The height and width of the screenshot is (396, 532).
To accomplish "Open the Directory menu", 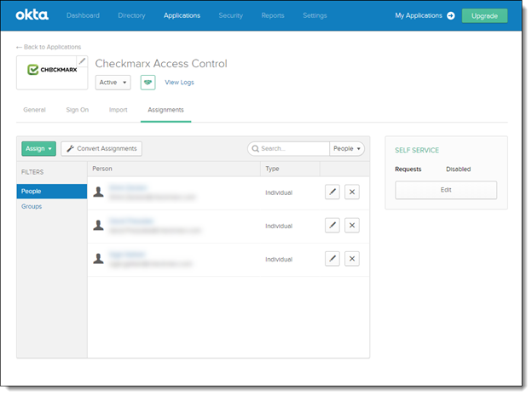I will pyautogui.click(x=131, y=15).
